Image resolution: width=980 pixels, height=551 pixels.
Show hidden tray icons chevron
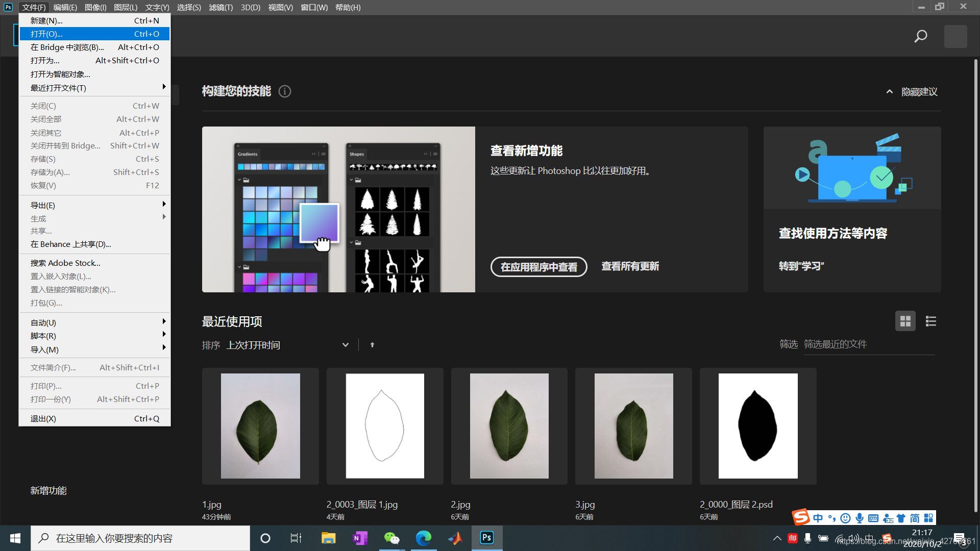[777, 538]
